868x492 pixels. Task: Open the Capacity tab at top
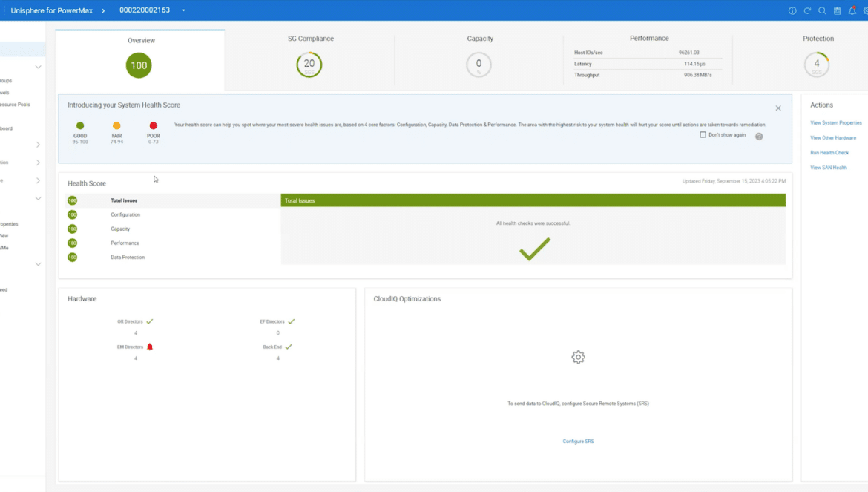pyautogui.click(x=479, y=60)
